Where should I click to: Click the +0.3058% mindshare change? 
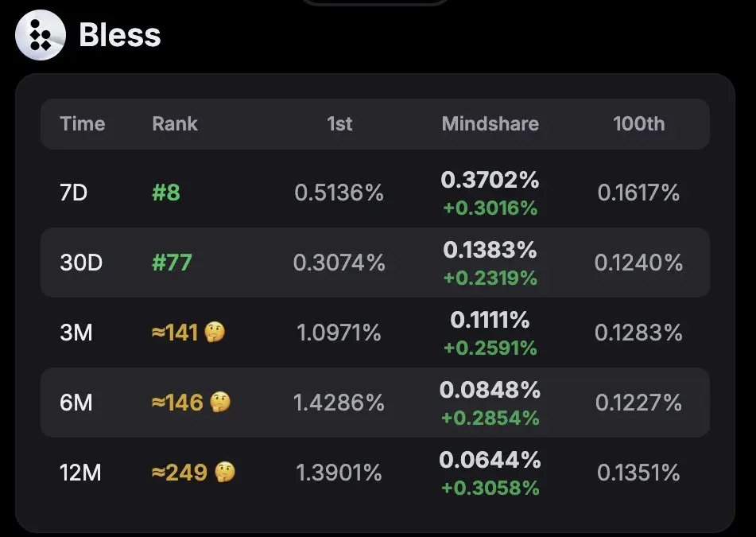tap(490, 488)
